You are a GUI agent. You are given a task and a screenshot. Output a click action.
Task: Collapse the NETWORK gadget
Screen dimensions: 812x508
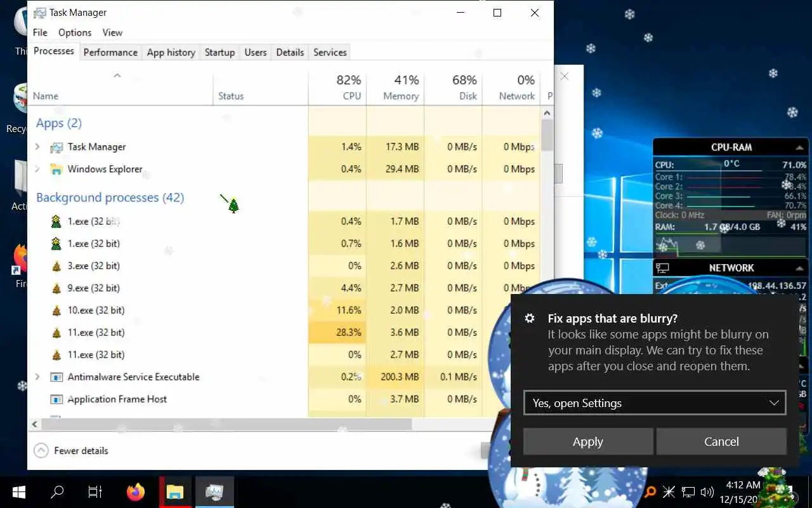tap(799, 268)
